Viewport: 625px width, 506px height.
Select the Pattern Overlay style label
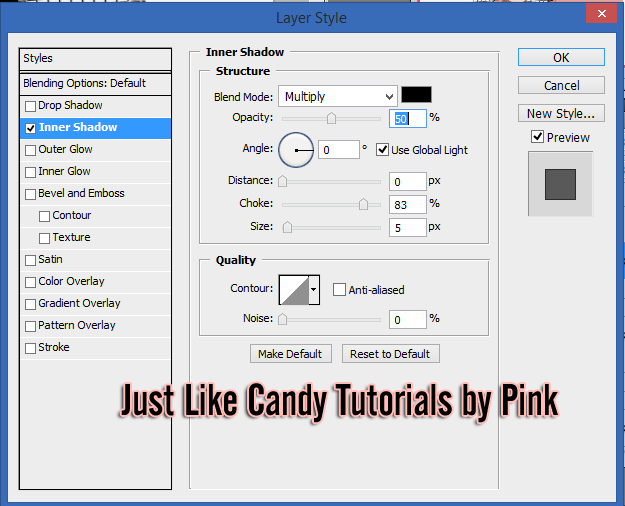tap(77, 325)
